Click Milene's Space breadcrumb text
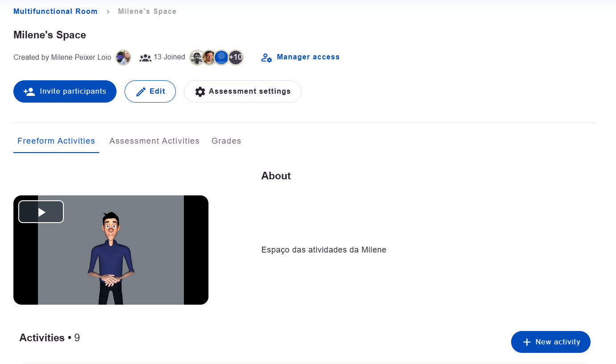This screenshot has width=616, height=364. pyautogui.click(x=147, y=11)
